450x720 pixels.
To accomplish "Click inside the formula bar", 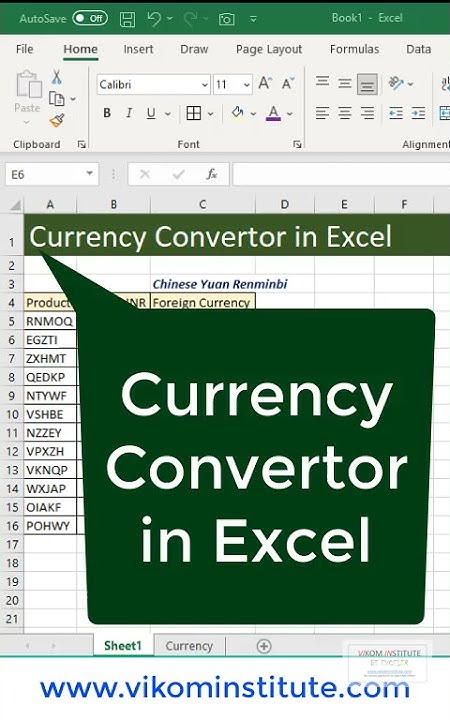I will coord(341,175).
